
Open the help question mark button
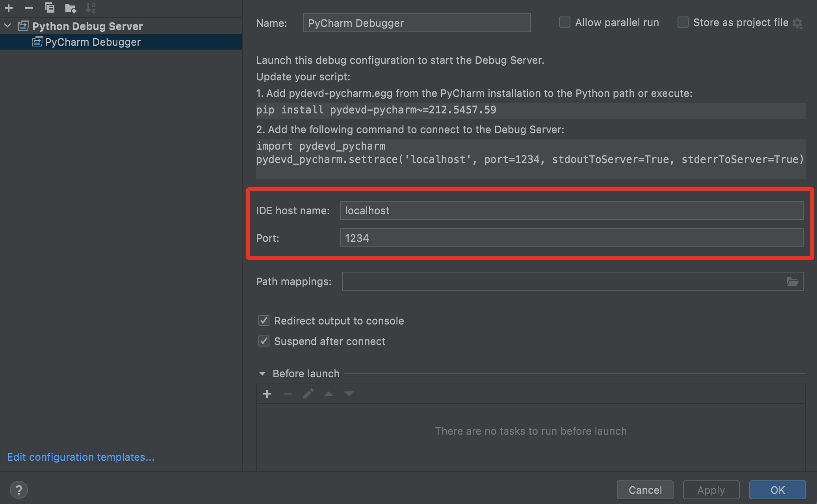[19, 490]
